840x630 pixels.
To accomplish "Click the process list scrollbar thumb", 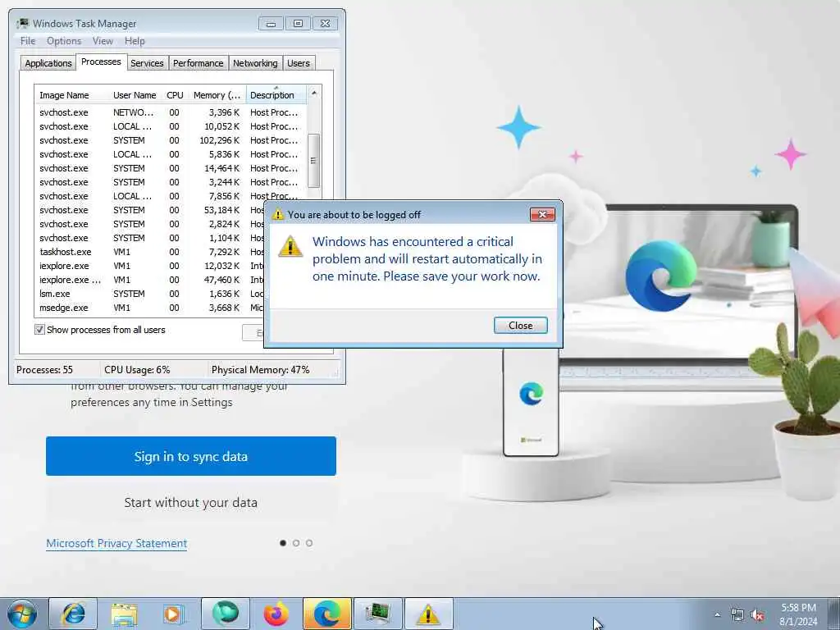I will coord(314,161).
